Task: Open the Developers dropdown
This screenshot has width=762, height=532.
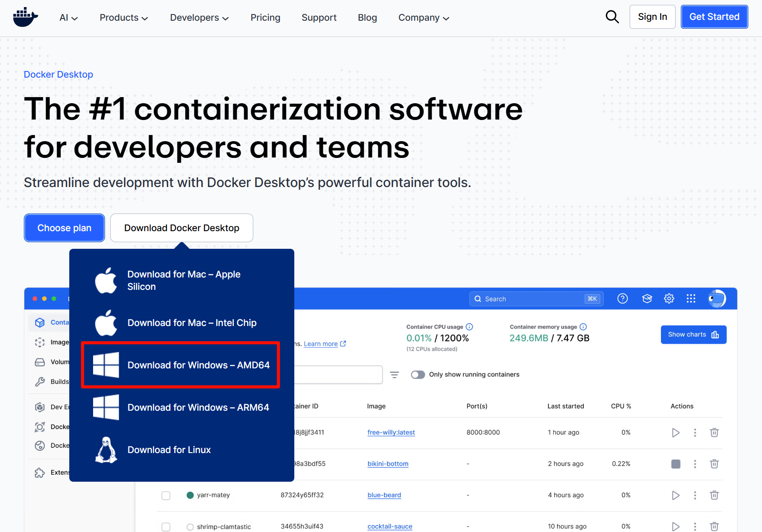Action: [199, 18]
